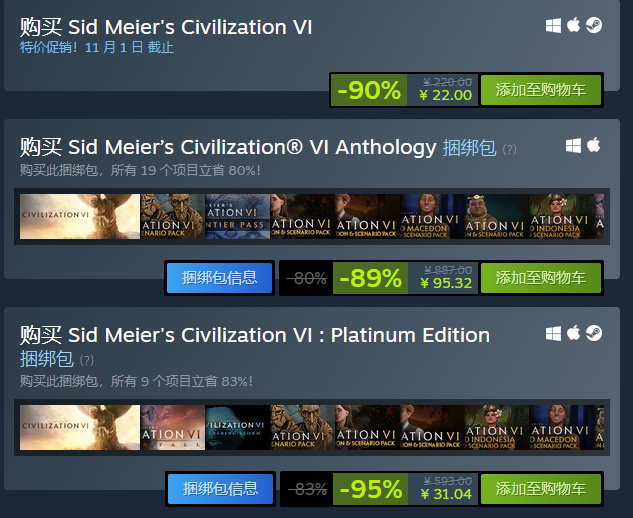Add Civilization VI base game to cart

click(541, 90)
